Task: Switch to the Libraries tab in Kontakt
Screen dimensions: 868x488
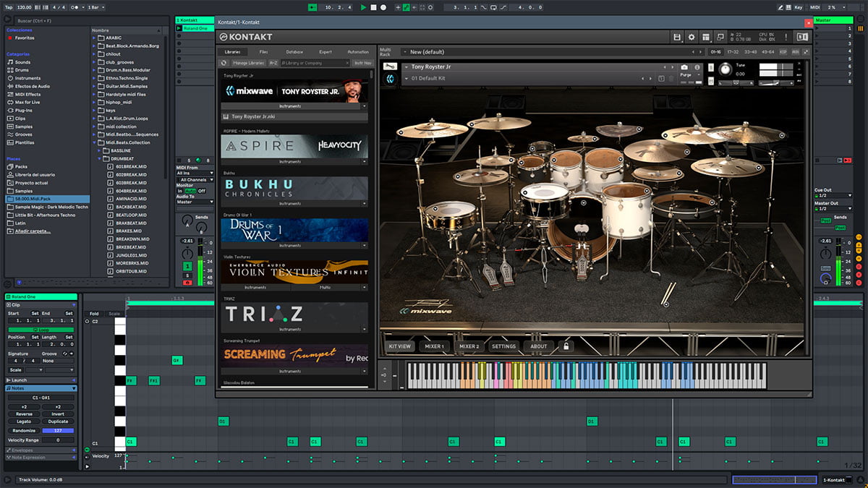Action: 233,52
